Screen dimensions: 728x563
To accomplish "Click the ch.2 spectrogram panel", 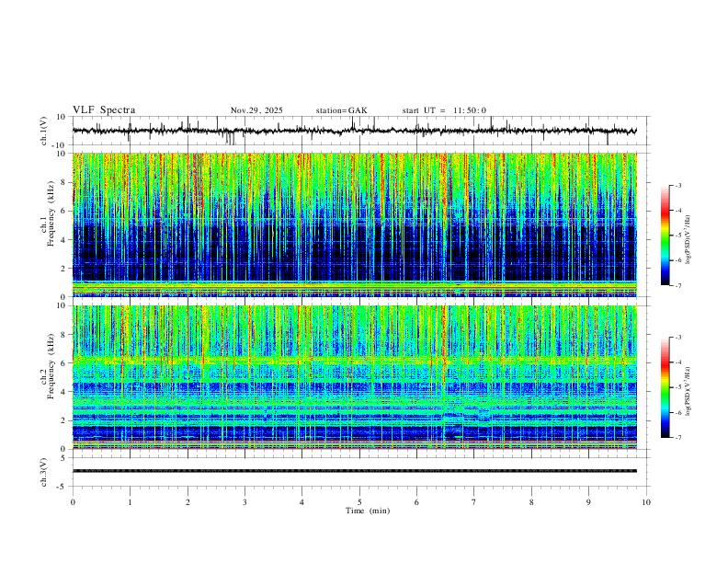I will coord(355,377).
